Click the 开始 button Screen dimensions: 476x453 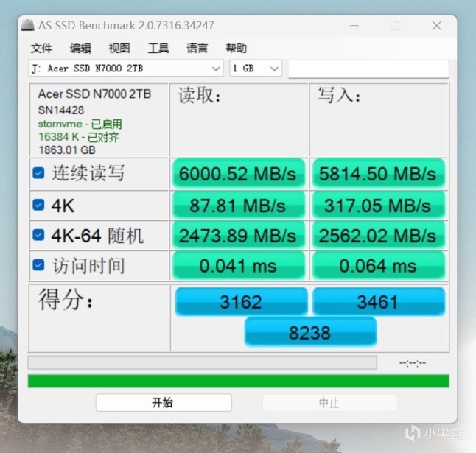pyautogui.click(x=164, y=403)
